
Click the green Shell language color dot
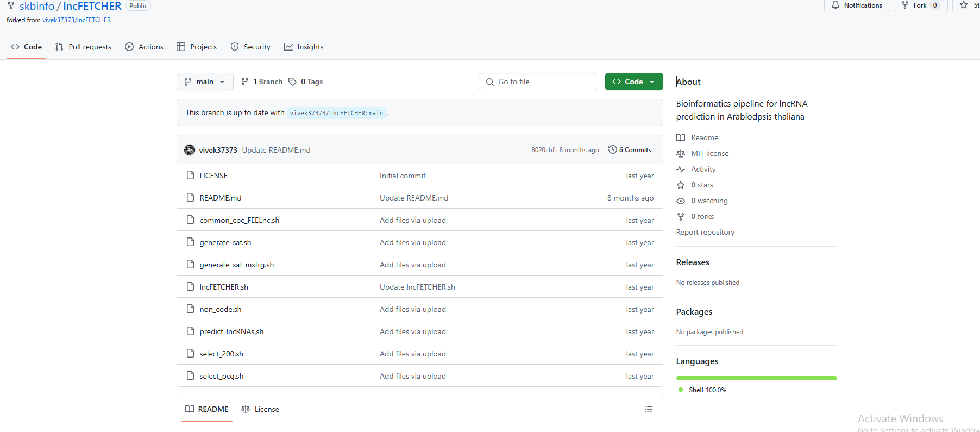coord(681,390)
